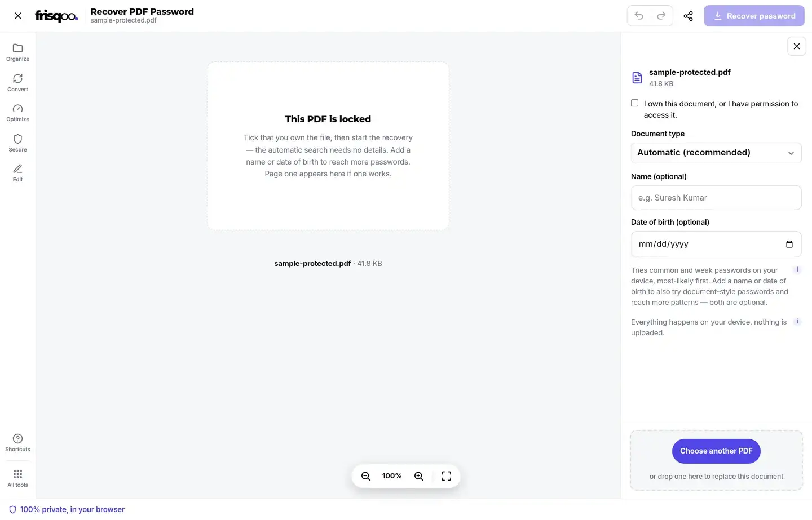Select the 'This PDF is locked' heading
This screenshot has height=520, width=812.
point(328,119)
